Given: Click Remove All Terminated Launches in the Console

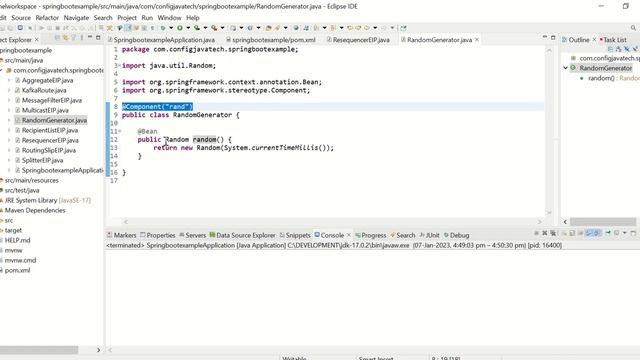Looking at the screenshot, I should click(x=553, y=233).
